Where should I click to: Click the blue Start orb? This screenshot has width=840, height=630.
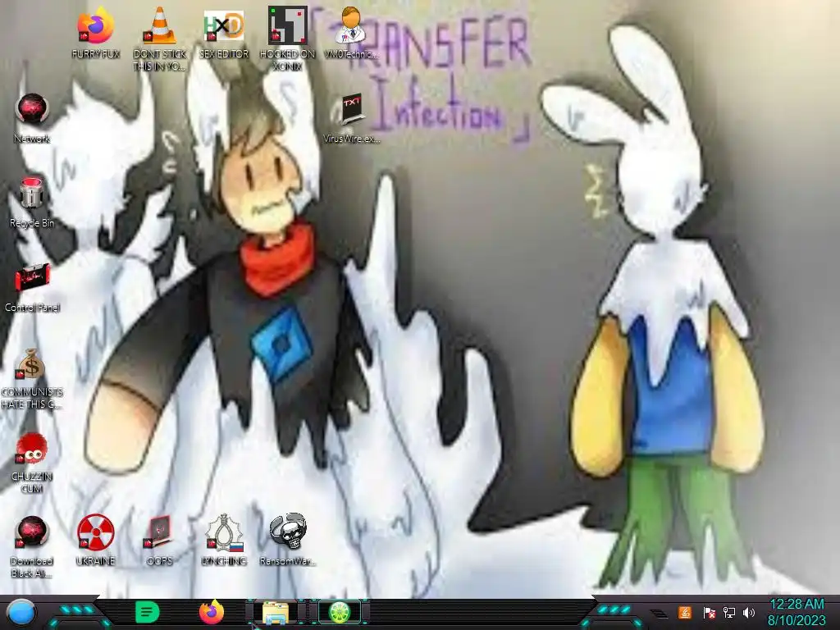(22, 612)
